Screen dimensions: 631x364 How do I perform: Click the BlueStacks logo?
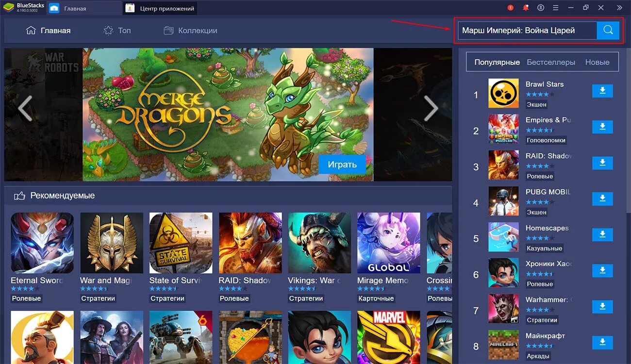click(x=9, y=7)
